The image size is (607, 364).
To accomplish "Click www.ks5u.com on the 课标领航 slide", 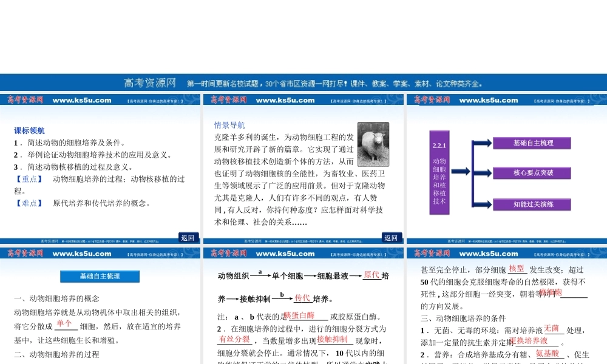I will pyautogui.click(x=82, y=100).
